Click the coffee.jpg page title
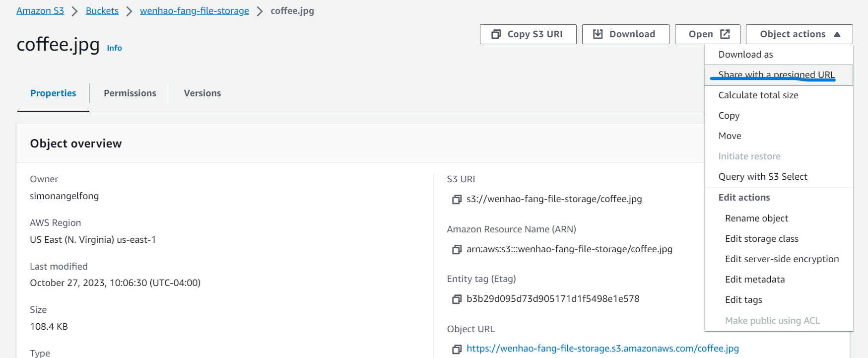Screen dimensions: 868x358 [x=58, y=45]
